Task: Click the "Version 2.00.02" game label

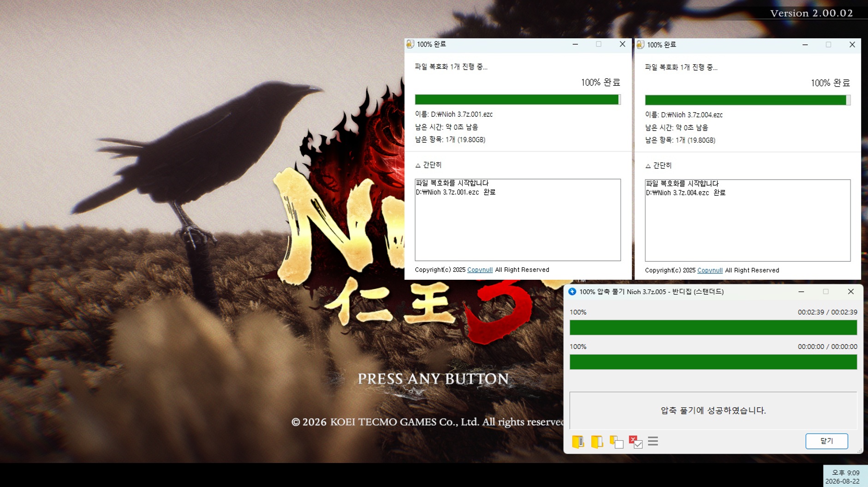Action: click(811, 13)
